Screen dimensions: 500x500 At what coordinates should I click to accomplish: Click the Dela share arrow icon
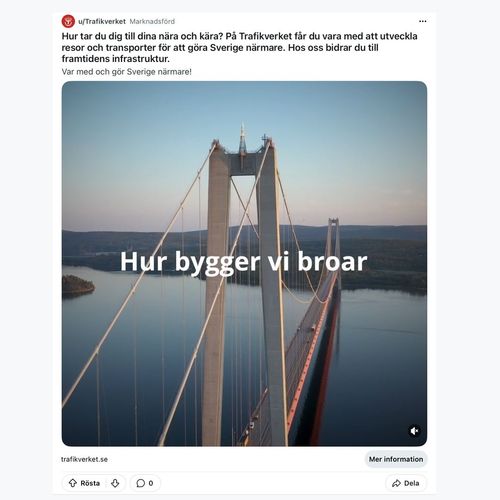tap(396, 483)
